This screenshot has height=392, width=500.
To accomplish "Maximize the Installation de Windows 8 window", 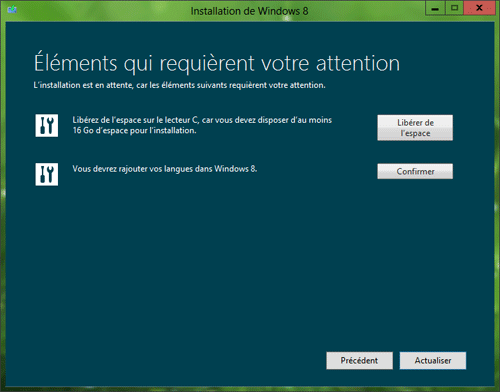I will pyautogui.click(x=454, y=8).
